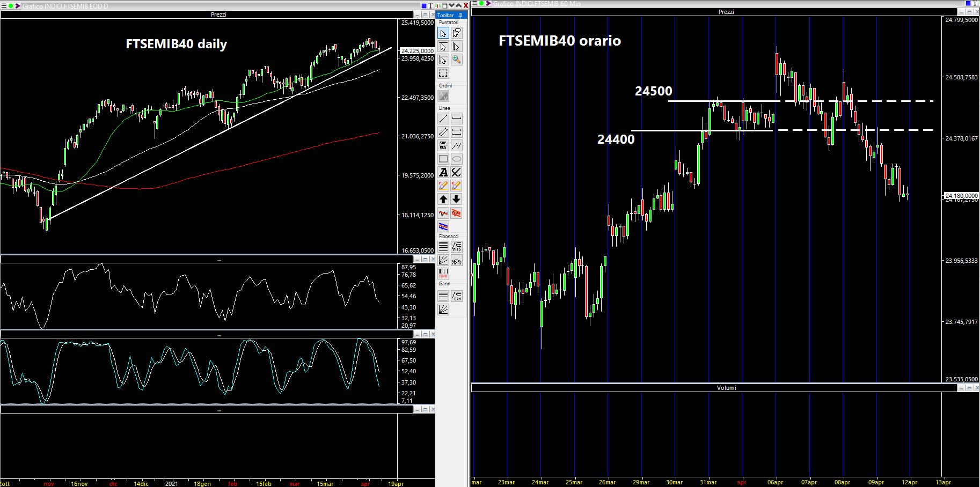Click the T text icon in daily chart title bar
The width and height of the screenshot is (980, 487).
pyautogui.click(x=430, y=6)
